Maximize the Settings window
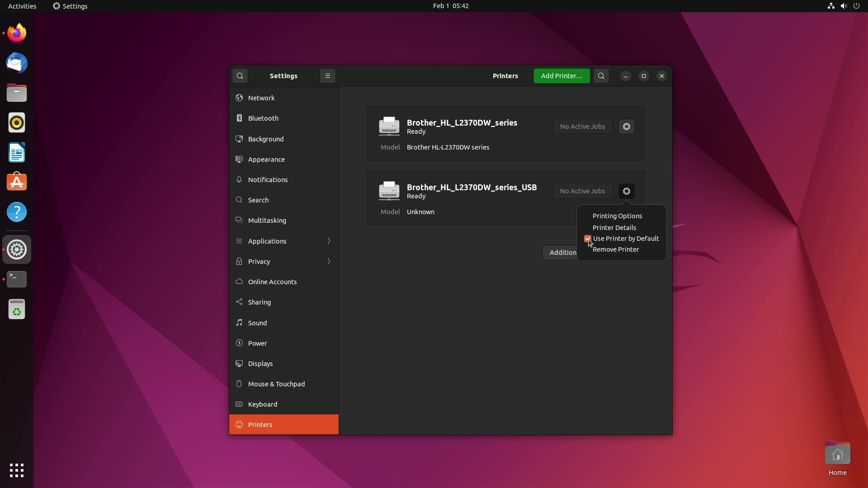The image size is (868, 488). click(x=644, y=76)
